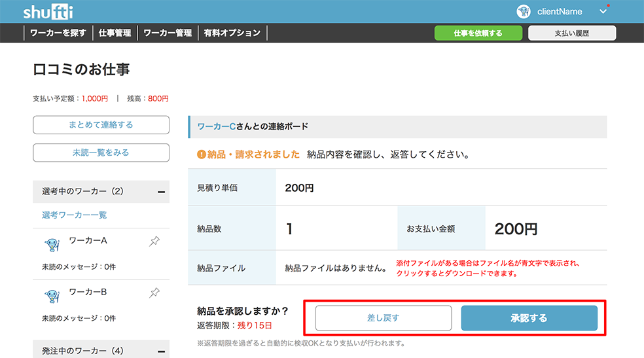This screenshot has height=358, width=644.
Task: Pin ワーカーA with pushpin icon
Action: (x=154, y=242)
